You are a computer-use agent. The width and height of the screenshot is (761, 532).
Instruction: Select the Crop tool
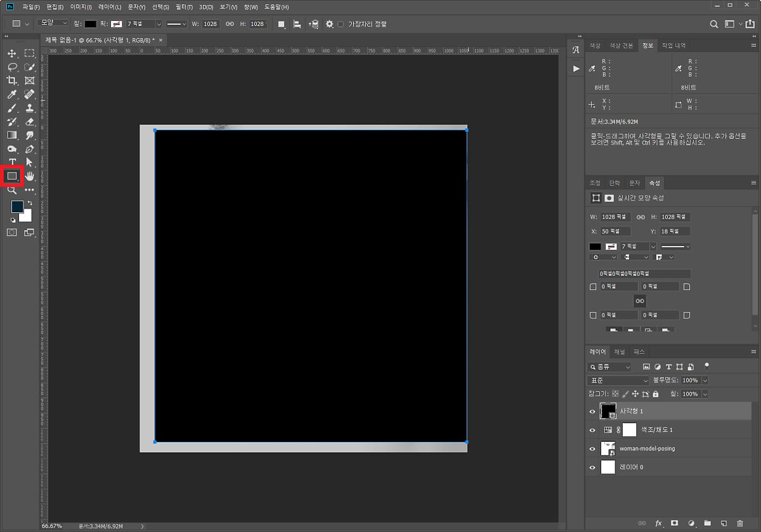click(x=12, y=81)
